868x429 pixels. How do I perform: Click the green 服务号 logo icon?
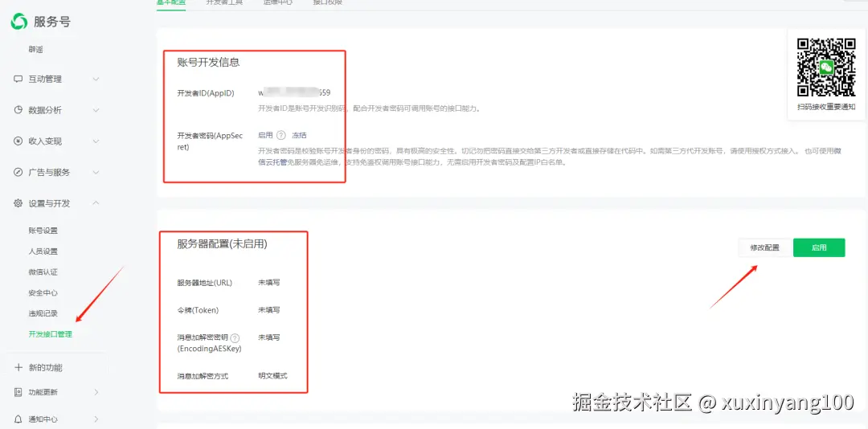pyautogui.click(x=18, y=22)
